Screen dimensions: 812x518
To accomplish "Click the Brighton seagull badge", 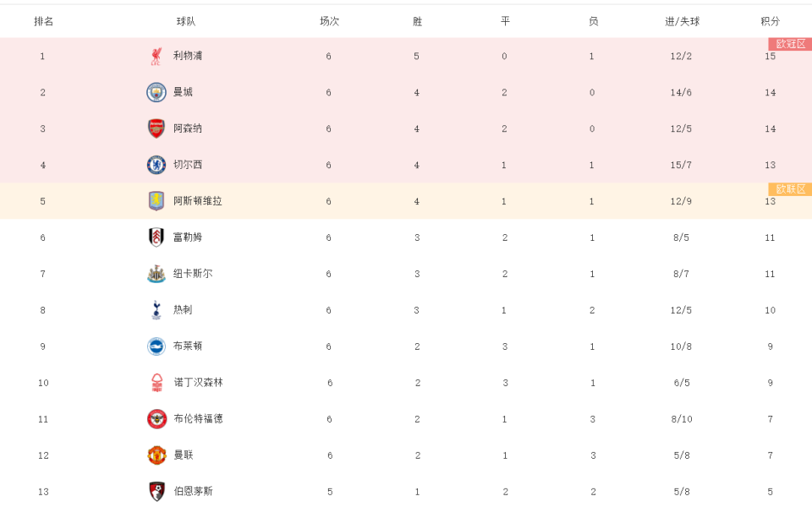I will (x=156, y=346).
